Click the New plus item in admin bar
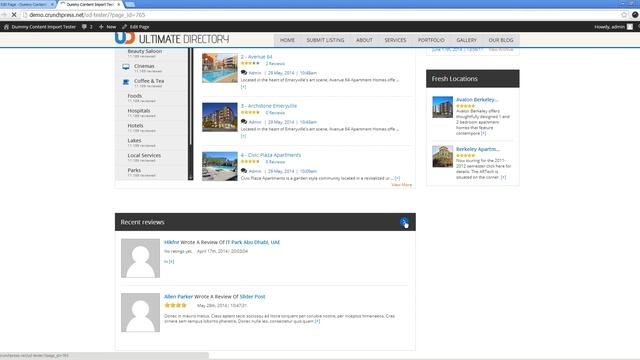 point(108,27)
